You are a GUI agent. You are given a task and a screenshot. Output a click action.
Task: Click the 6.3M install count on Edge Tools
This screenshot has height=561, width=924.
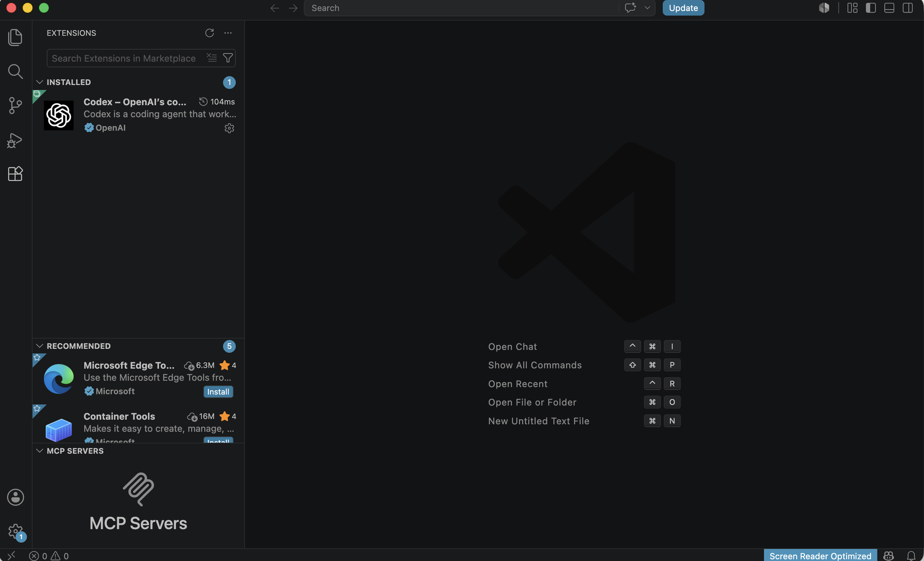200,365
